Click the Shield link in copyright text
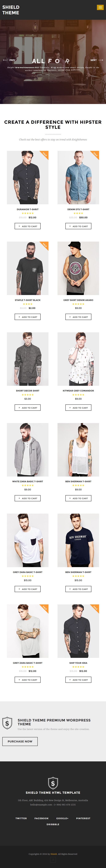Screen dimensions: 106x868 [x=54, y=854]
